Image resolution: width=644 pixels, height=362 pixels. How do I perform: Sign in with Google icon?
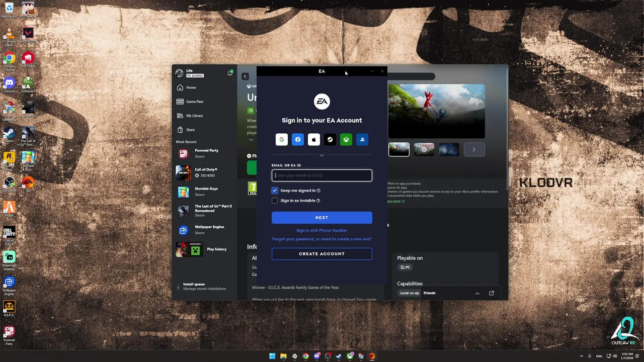coord(282,139)
